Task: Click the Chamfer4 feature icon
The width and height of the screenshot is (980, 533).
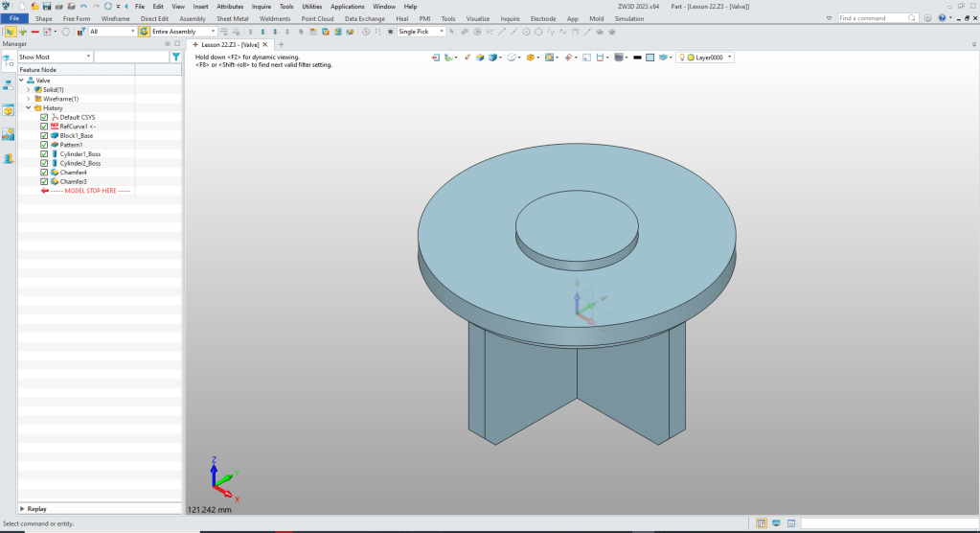Action: pos(55,173)
